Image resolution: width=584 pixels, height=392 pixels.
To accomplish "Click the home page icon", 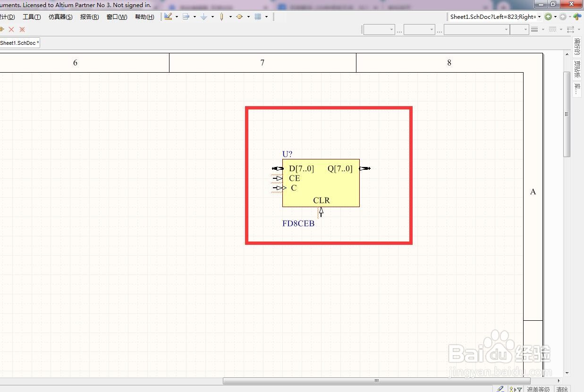I will coord(577,17).
